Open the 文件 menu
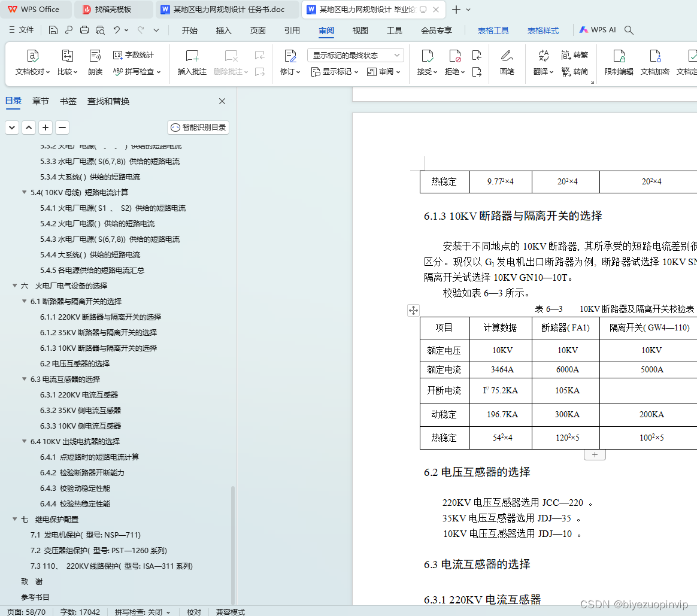This screenshot has height=616, width=697. coord(22,30)
